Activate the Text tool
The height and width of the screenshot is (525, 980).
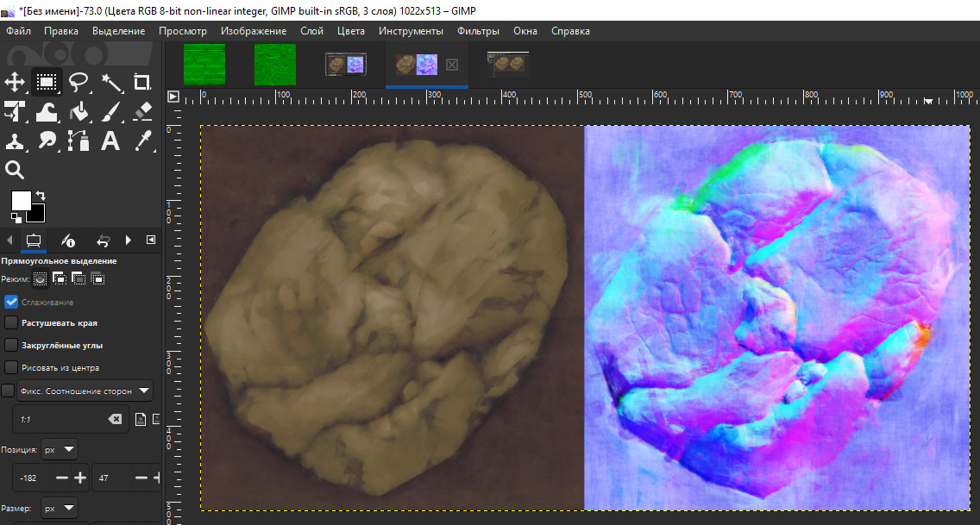(110, 140)
